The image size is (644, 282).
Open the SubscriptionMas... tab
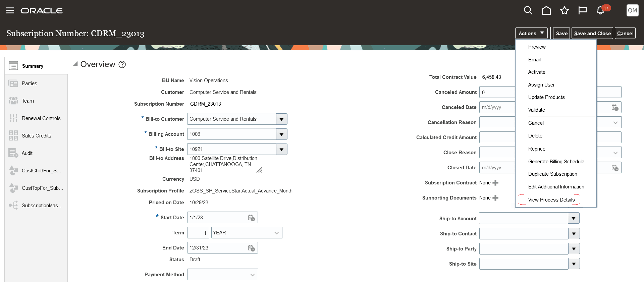[36, 205]
